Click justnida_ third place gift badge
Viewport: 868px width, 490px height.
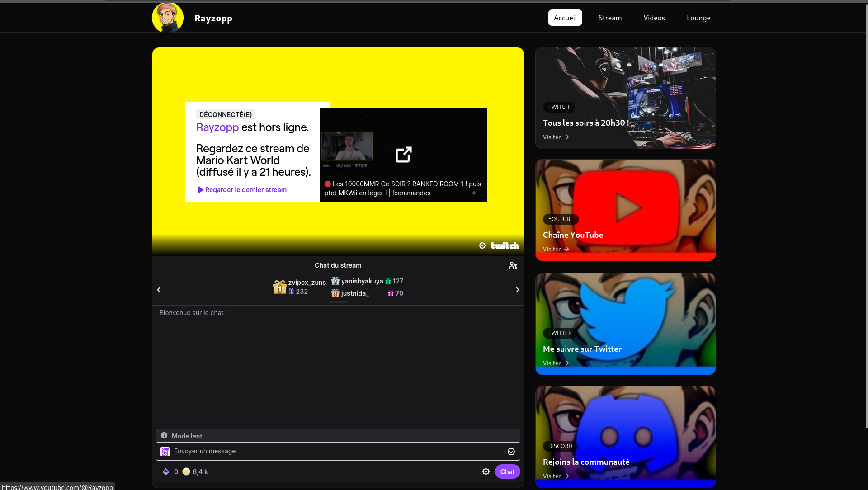[x=335, y=293]
